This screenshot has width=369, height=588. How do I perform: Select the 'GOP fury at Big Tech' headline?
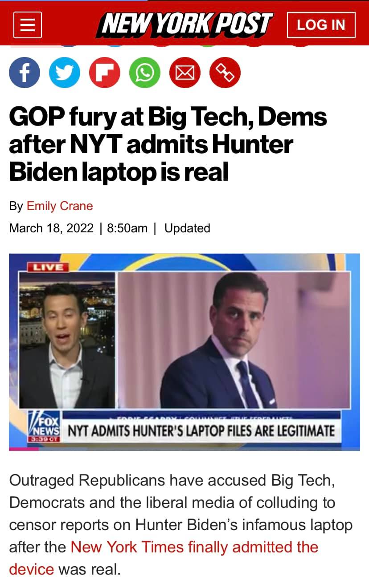[168, 145]
